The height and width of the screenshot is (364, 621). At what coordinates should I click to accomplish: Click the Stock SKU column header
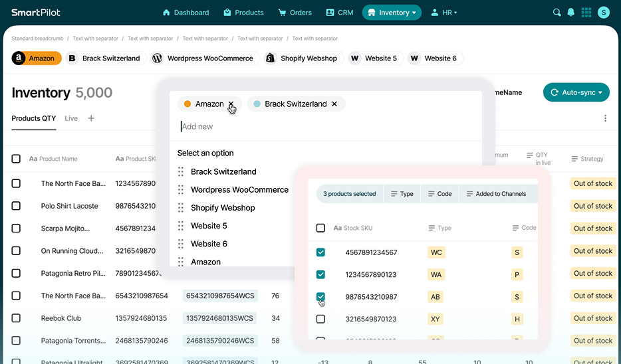point(353,228)
